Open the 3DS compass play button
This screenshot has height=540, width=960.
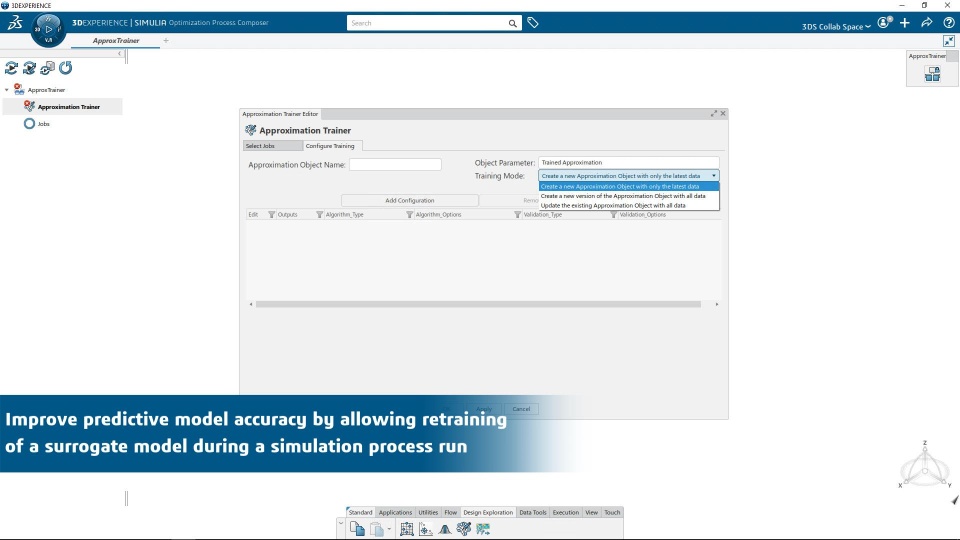(48, 29)
